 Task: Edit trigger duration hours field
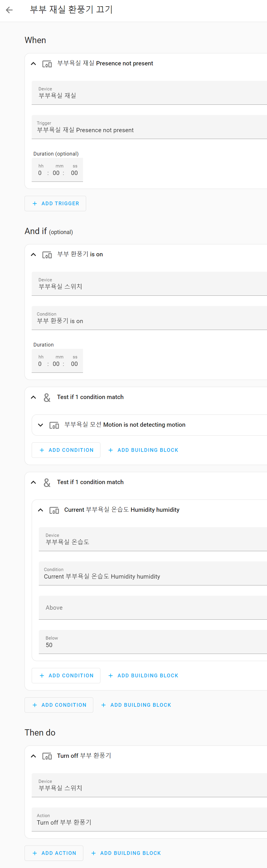[x=40, y=173]
